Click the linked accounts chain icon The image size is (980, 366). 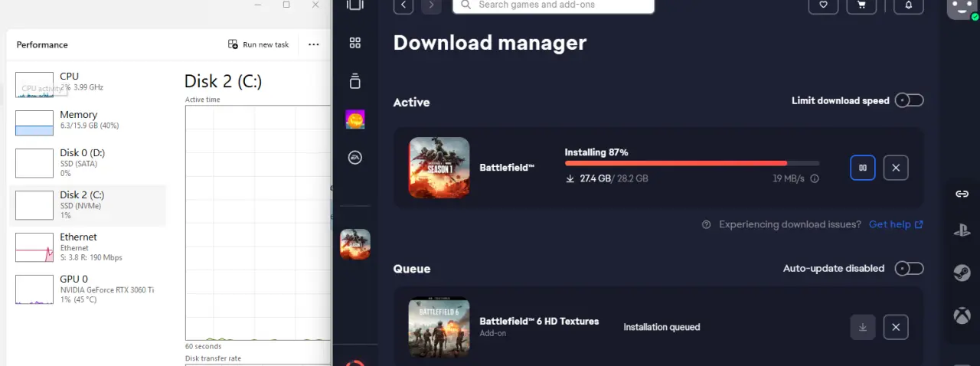pyautogui.click(x=962, y=194)
